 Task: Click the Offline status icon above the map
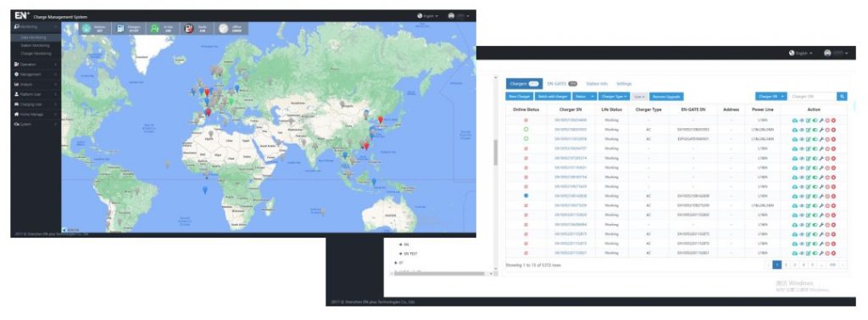point(223,28)
